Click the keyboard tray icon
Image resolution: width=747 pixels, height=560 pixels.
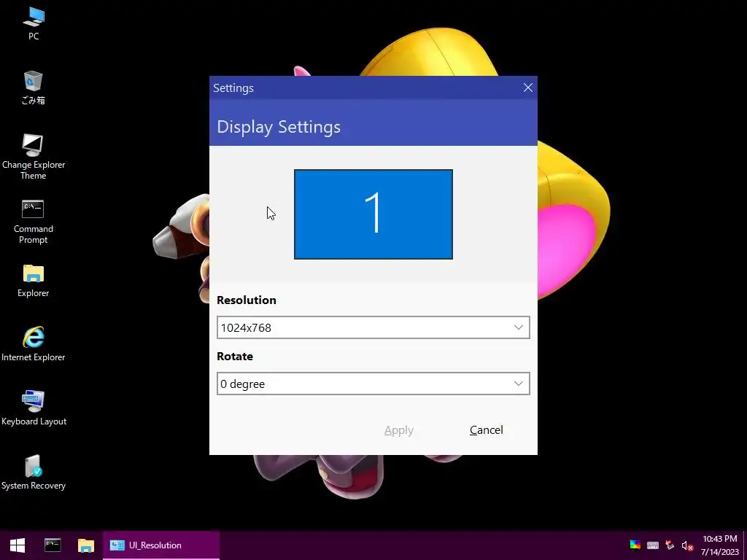(653, 545)
